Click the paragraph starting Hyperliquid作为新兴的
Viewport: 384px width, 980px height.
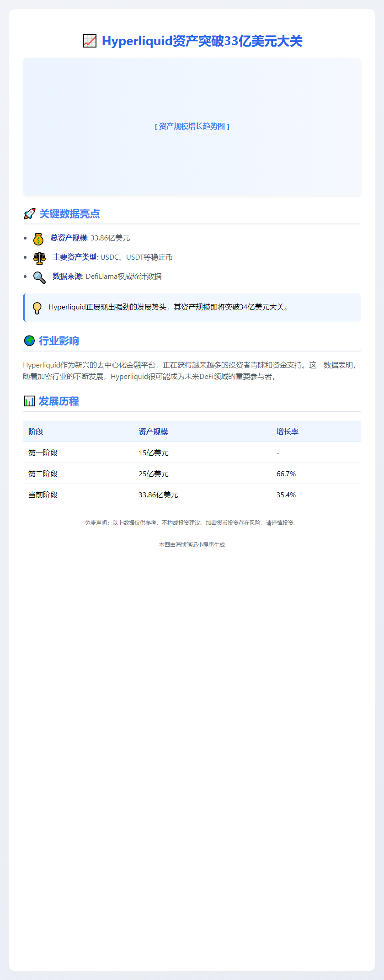(192, 371)
